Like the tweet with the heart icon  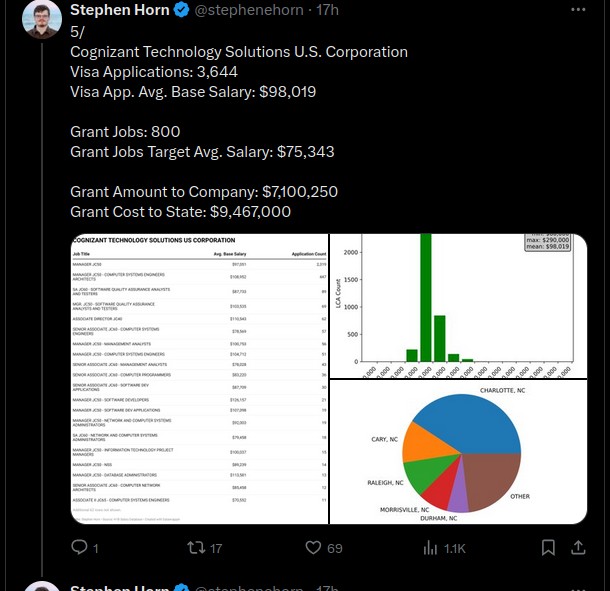click(x=313, y=547)
